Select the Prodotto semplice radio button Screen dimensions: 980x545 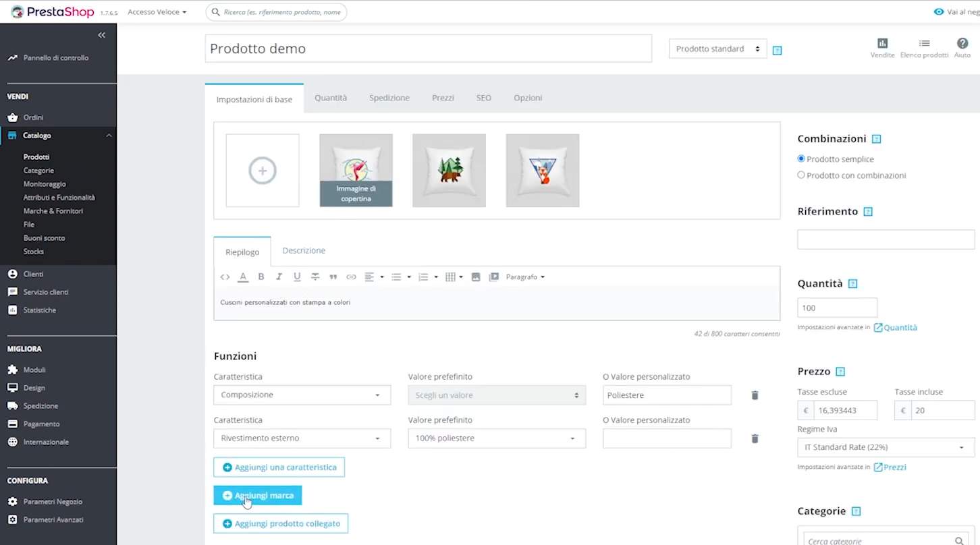(x=801, y=159)
